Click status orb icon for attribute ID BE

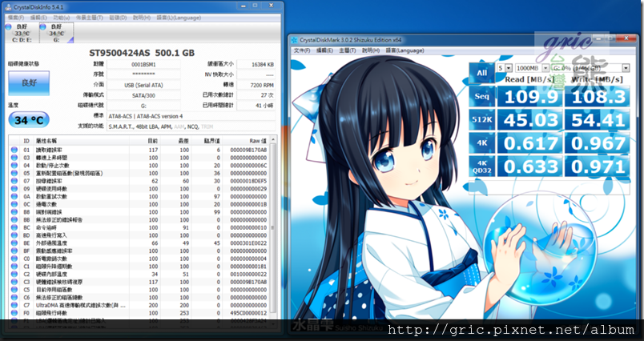coord(14,243)
